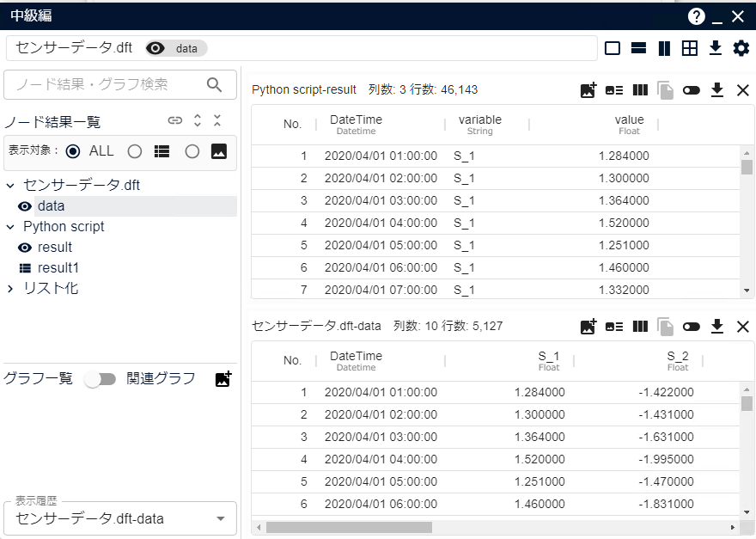The width and height of the screenshot is (756, 539).
Task: Click link icon in node result list
Action: [175, 121]
